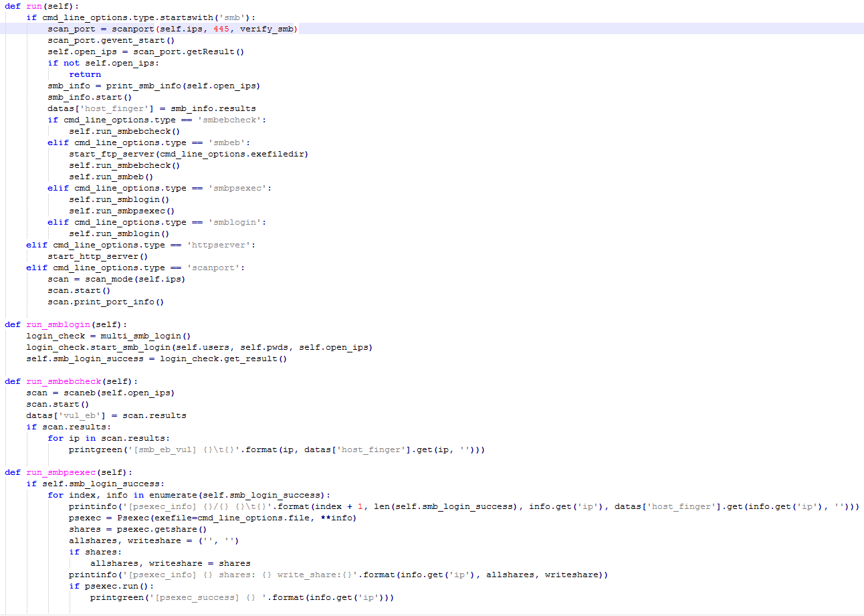Click the self.run_smbeb() call line
Viewport: 864px width, 616px height.
coord(111,177)
